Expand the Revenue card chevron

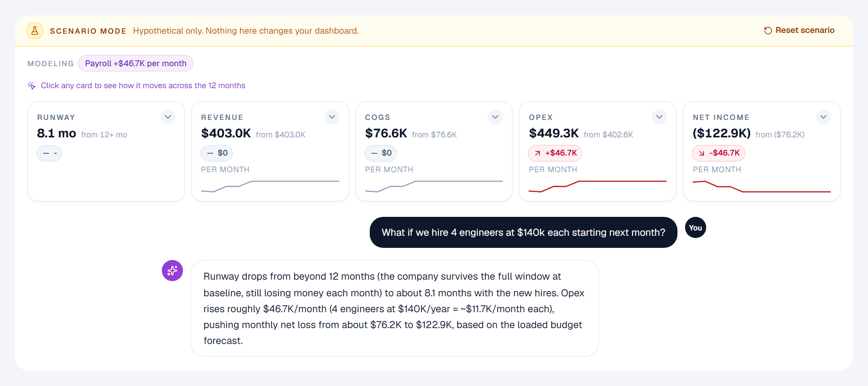pos(332,117)
